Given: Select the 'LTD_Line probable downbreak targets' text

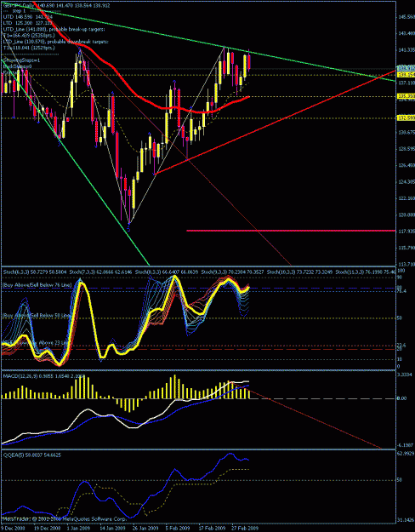Looking at the screenshot, I should [55, 42].
